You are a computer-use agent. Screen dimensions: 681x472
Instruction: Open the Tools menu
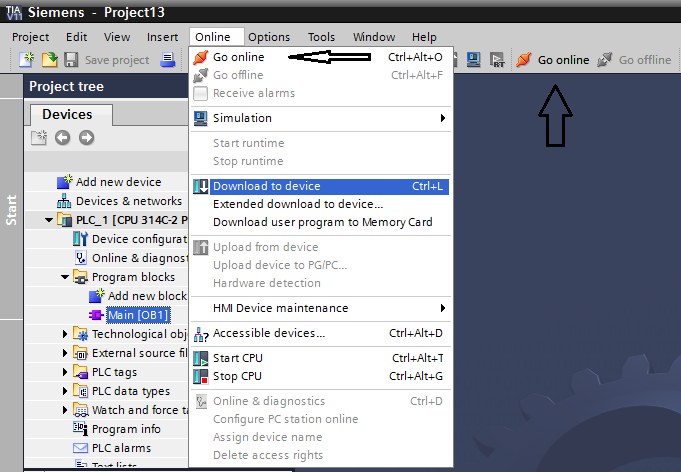(x=321, y=37)
